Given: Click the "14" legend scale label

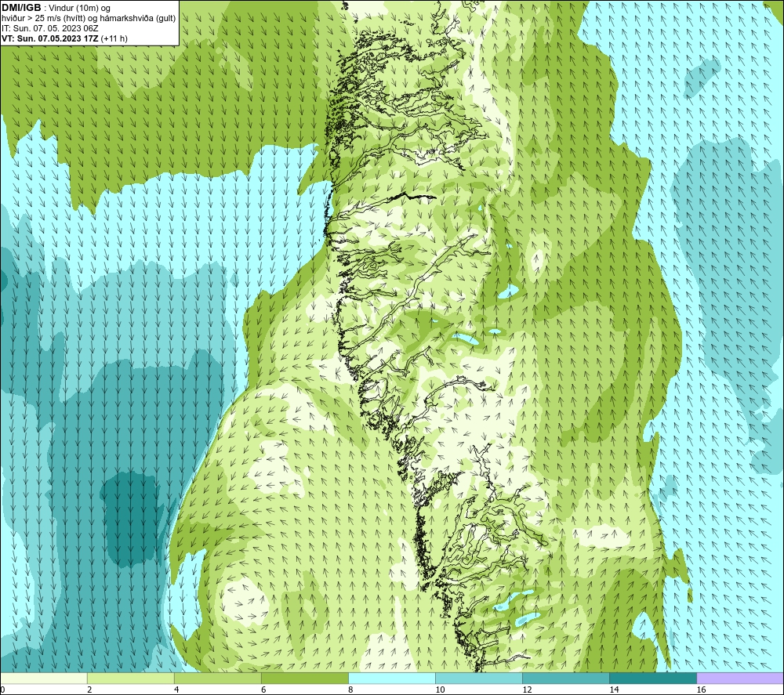Looking at the screenshot, I should point(614,690).
